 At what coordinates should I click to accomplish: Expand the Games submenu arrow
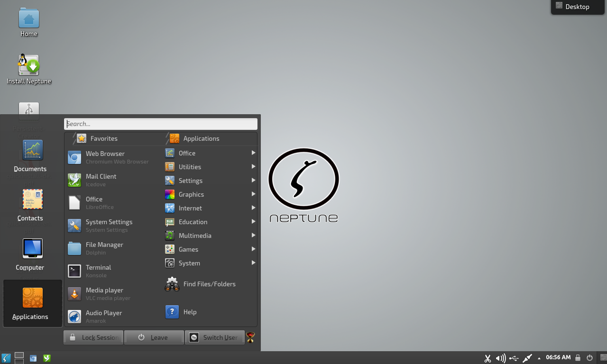pyautogui.click(x=253, y=249)
